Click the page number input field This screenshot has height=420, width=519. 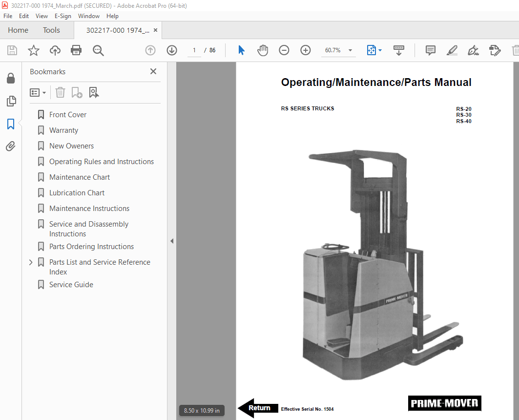(x=194, y=50)
